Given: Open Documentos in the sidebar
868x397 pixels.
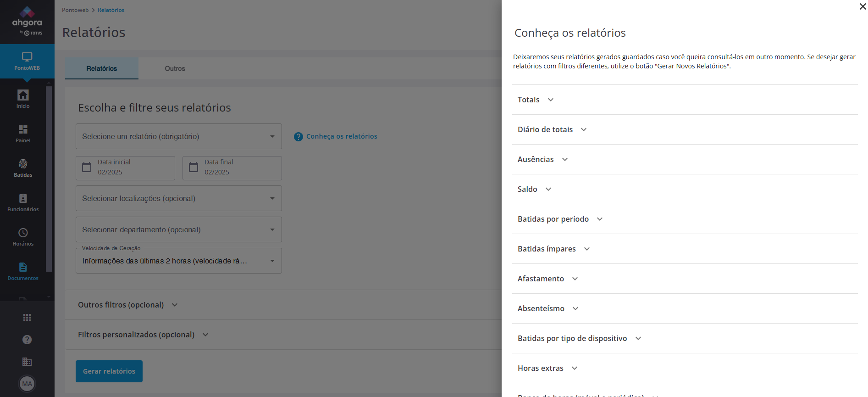Looking at the screenshot, I should [23, 271].
